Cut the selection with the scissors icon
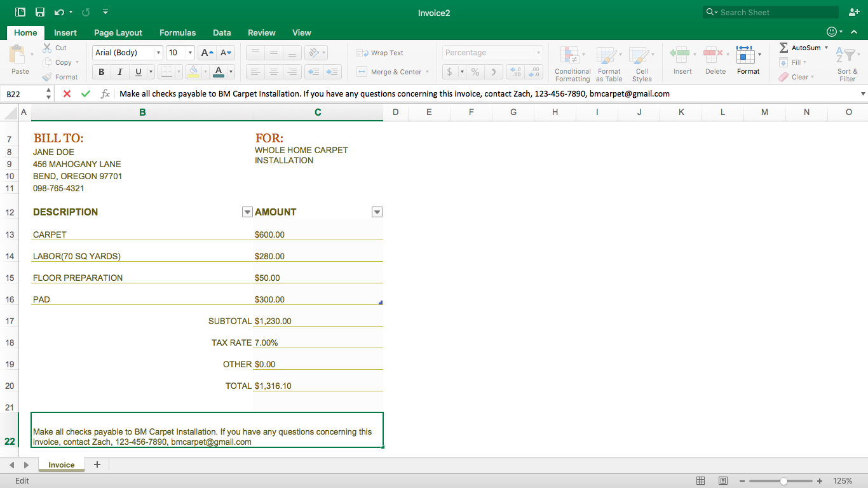The height and width of the screenshot is (488, 868). [x=48, y=48]
